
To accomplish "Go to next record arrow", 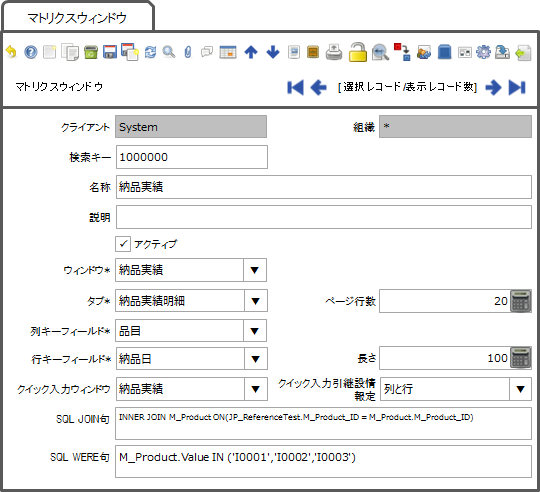I will click(494, 87).
